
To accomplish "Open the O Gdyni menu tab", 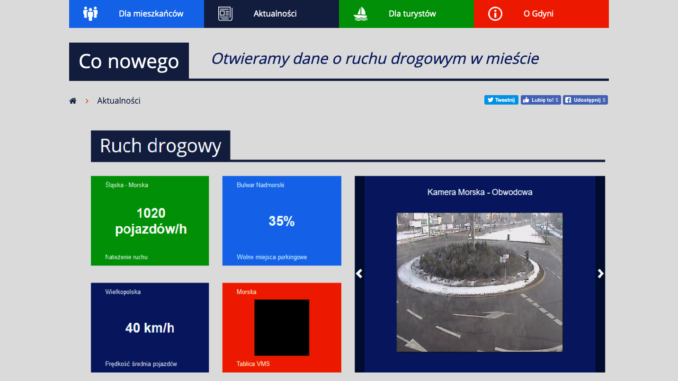I will 541,14.
